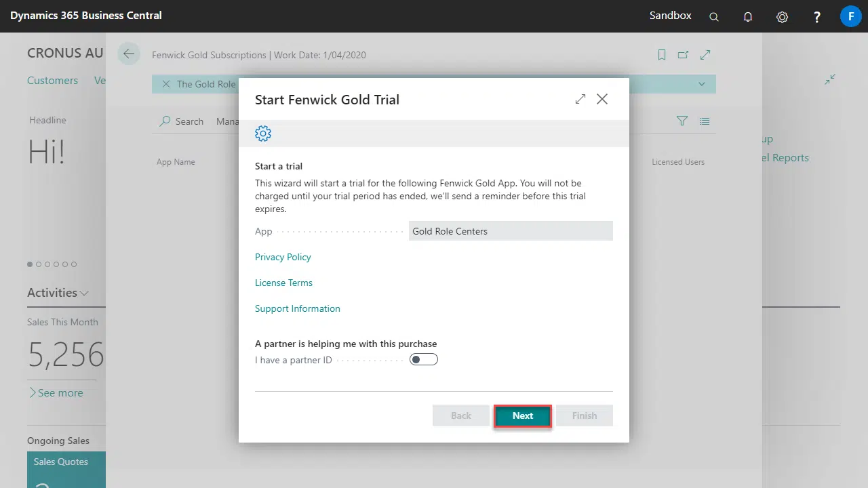Click Search in the list action bar

182,121
